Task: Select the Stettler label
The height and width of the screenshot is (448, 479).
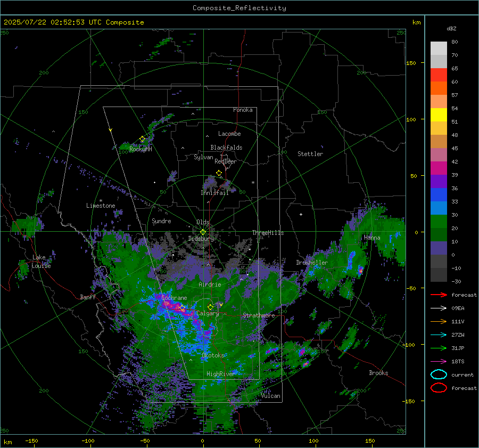Action: click(310, 154)
